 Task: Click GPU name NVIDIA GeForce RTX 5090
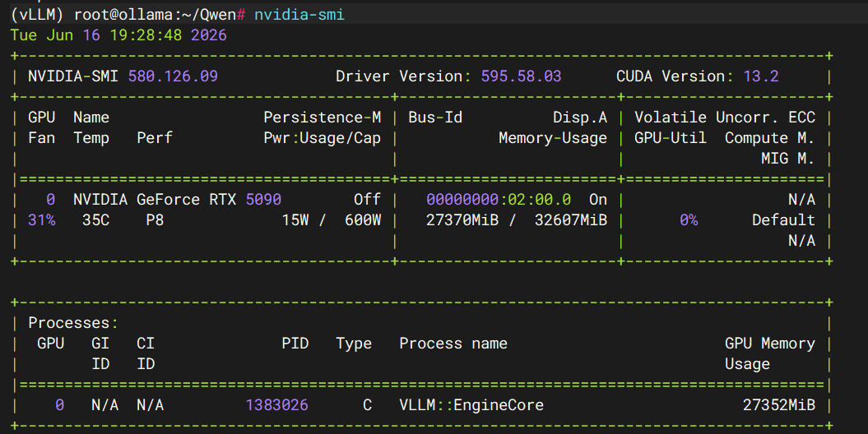coord(177,200)
